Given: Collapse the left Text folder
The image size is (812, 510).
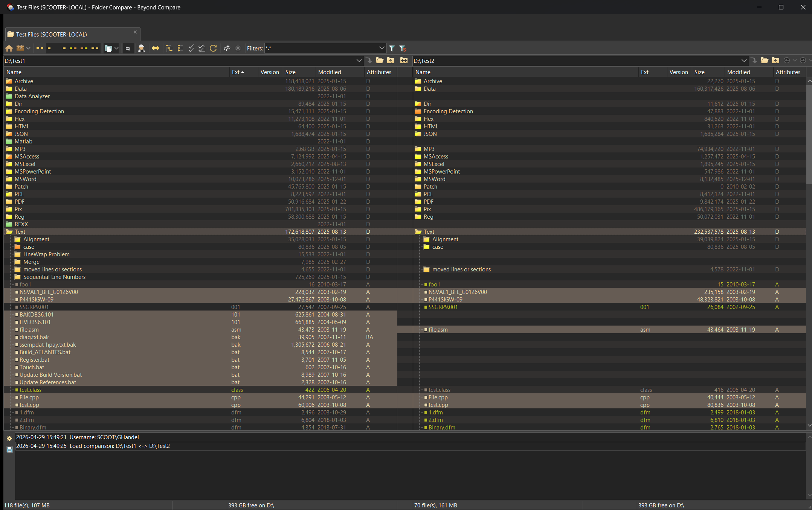Looking at the screenshot, I should tap(9, 232).
